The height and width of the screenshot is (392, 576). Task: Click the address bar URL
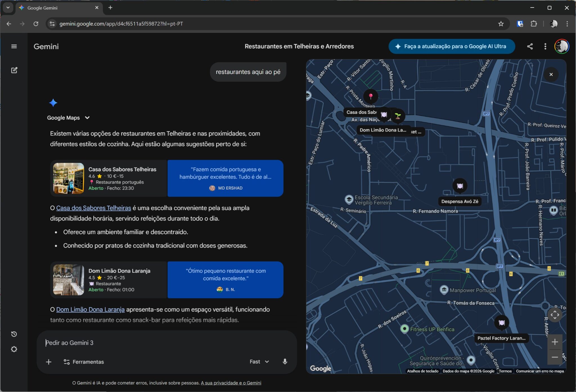(x=121, y=24)
